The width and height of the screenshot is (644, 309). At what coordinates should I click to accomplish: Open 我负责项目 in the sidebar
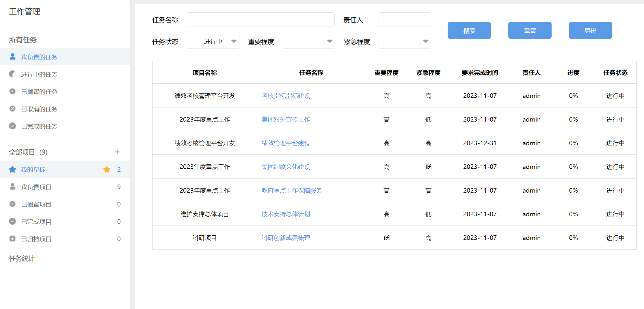pyautogui.click(x=36, y=187)
